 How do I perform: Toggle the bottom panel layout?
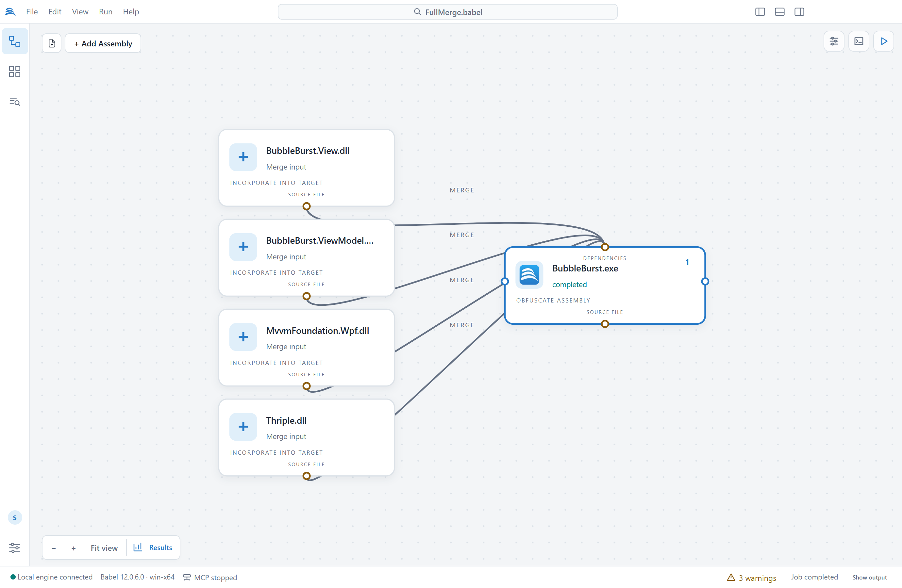[779, 12]
